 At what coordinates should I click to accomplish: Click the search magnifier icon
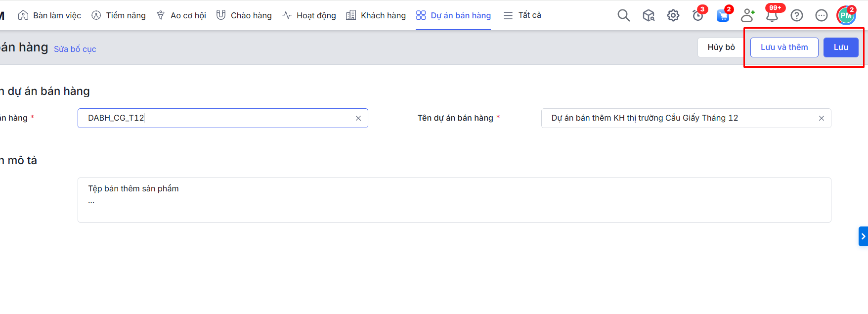(x=623, y=15)
